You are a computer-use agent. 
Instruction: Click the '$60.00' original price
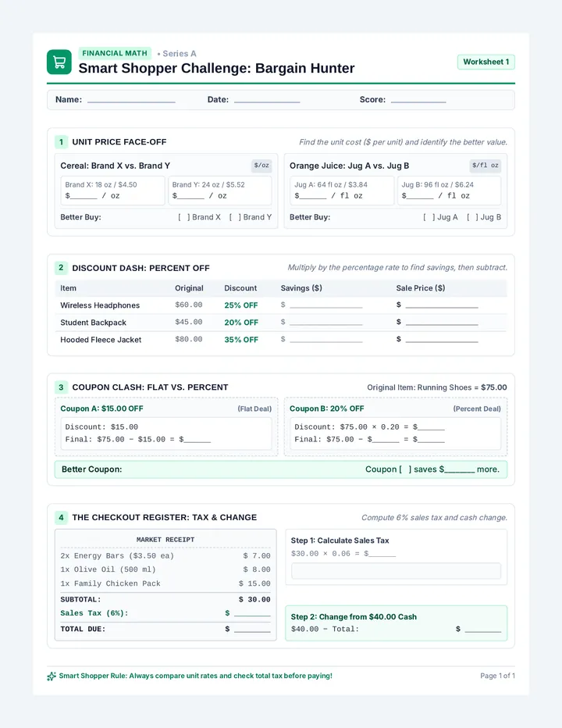click(x=188, y=305)
